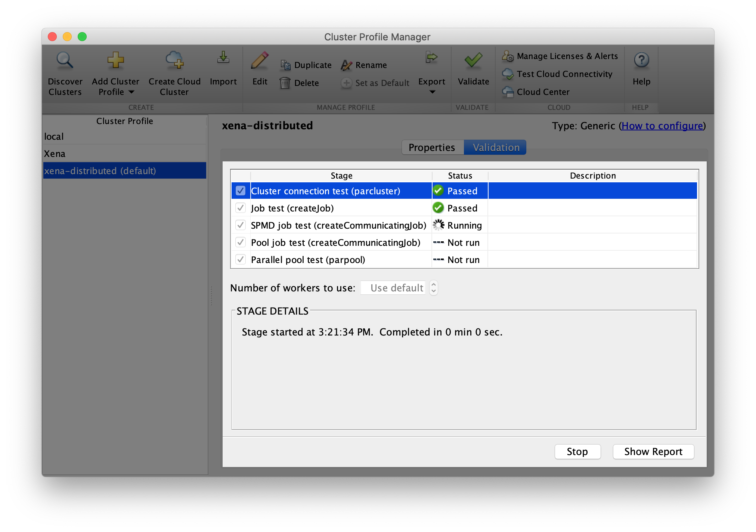Toggle the Pool job test checkbox
Image resolution: width=756 pixels, height=532 pixels.
[241, 242]
